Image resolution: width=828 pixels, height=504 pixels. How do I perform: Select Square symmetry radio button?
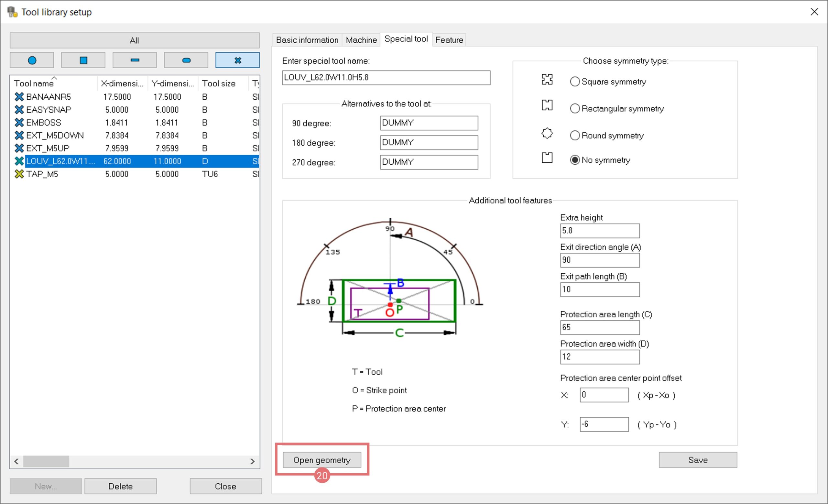click(575, 82)
